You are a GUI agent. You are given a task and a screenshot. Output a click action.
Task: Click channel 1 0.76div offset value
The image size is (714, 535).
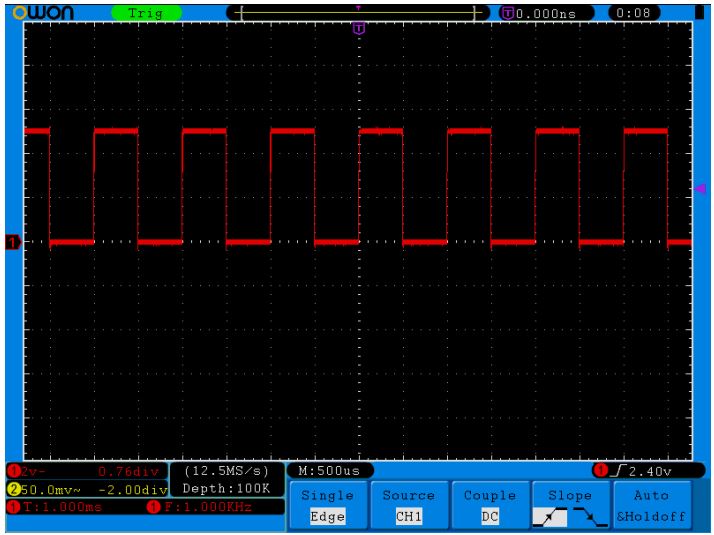tap(128, 471)
